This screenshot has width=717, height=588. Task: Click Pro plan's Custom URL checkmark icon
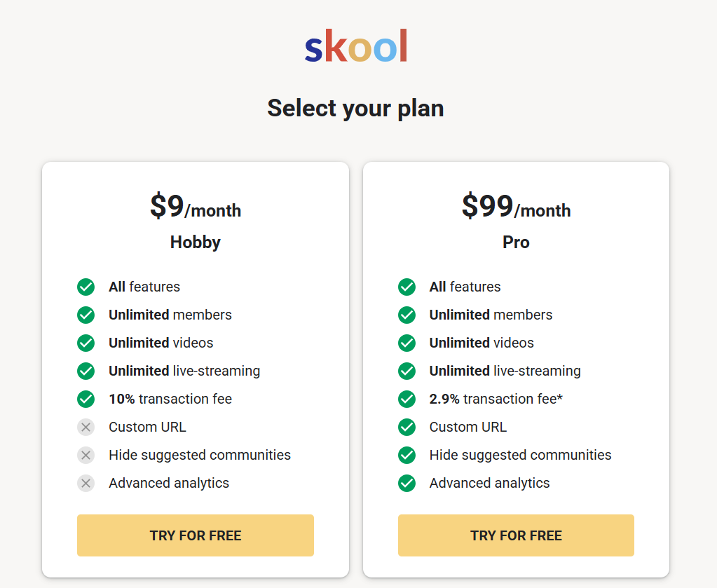coord(407,427)
